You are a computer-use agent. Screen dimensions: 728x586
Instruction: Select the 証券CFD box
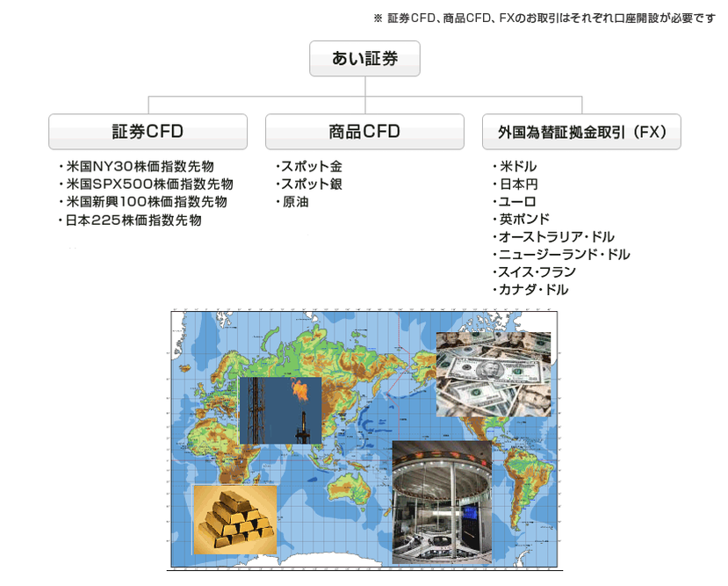point(148,132)
